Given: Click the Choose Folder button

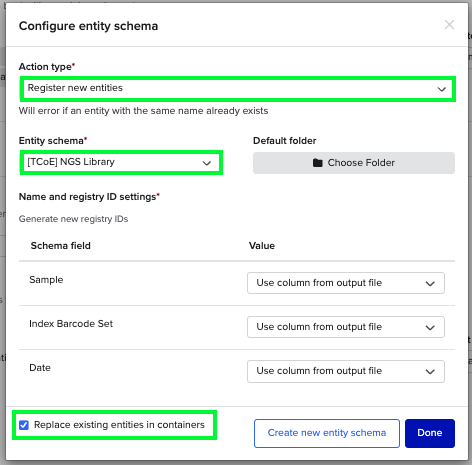Looking at the screenshot, I should [354, 163].
